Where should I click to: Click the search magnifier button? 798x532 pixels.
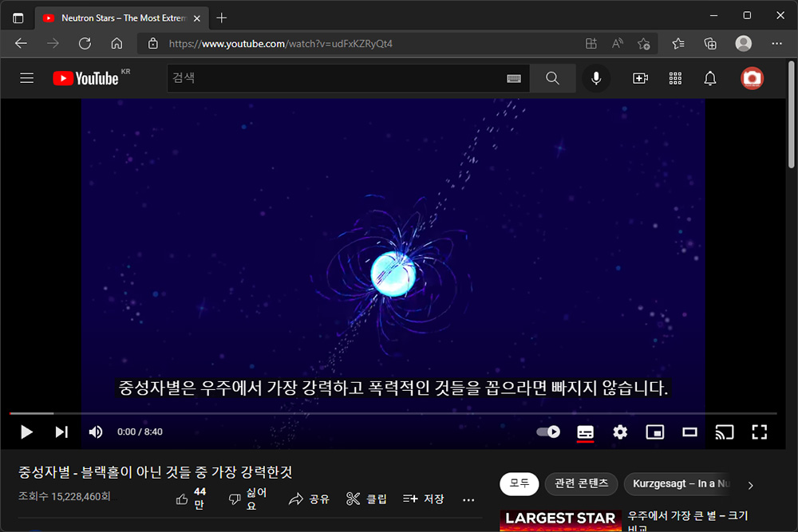click(552, 78)
